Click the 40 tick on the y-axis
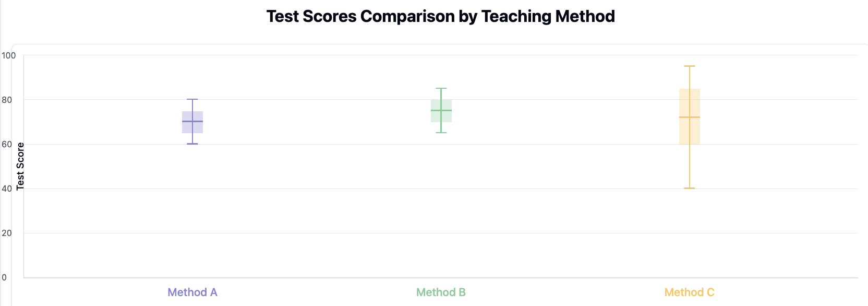This screenshot has height=306, width=868. (x=7, y=189)
